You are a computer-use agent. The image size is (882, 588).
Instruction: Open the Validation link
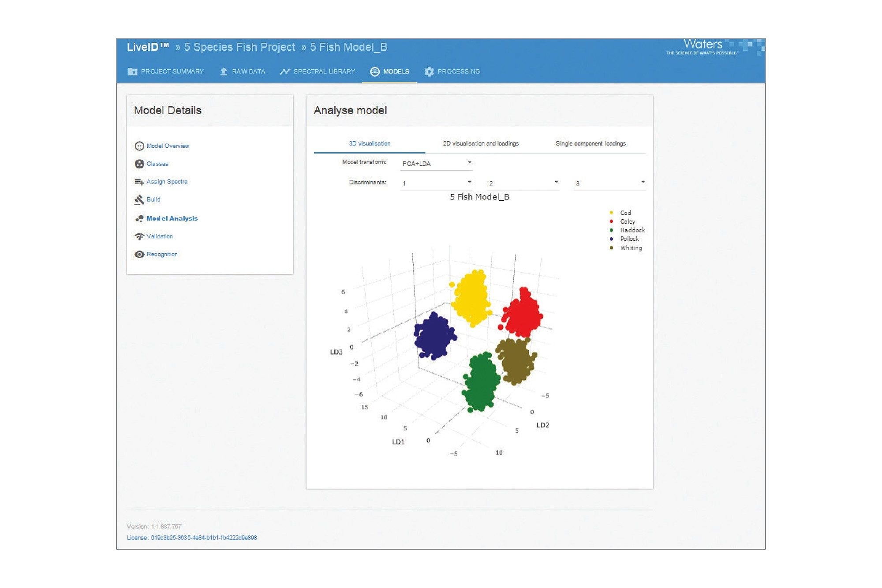pyautogui.click(x=160, y=236)
